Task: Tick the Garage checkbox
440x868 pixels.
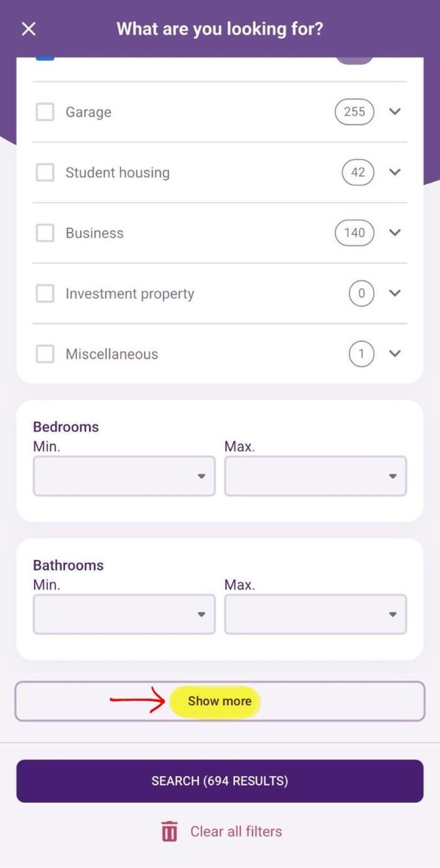Action: 45,112
